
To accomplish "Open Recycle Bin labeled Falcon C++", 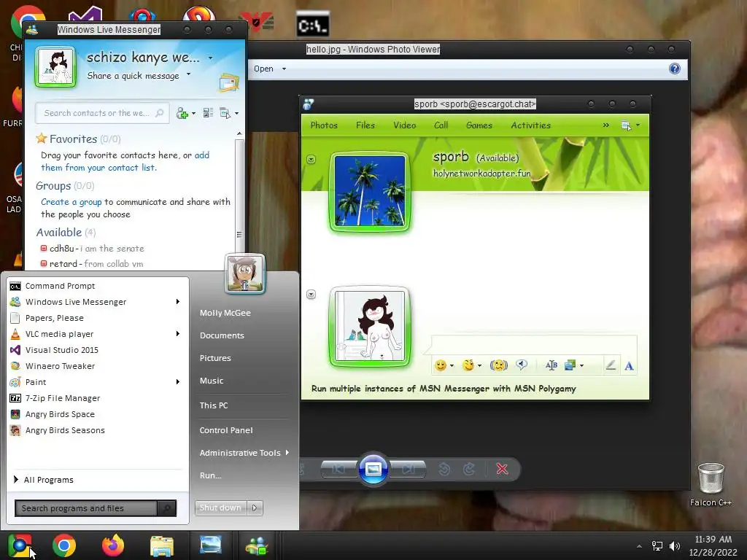I will pyautogui.click(x=711, y=484).
